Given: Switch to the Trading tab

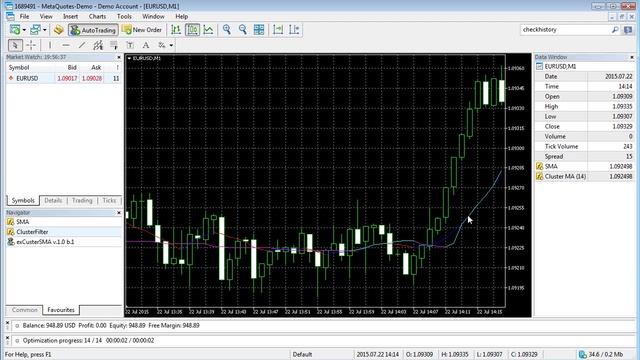Looking at the screenshot, I should click(x=82, y=200).
